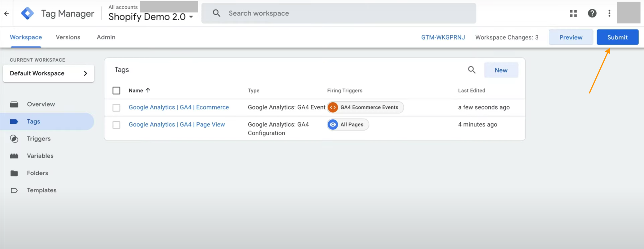Viewport: 644px width, 249px height.
Task: Open the Google Analytics GA4 Ecommerce tag
Action: [x=179, y=107]
